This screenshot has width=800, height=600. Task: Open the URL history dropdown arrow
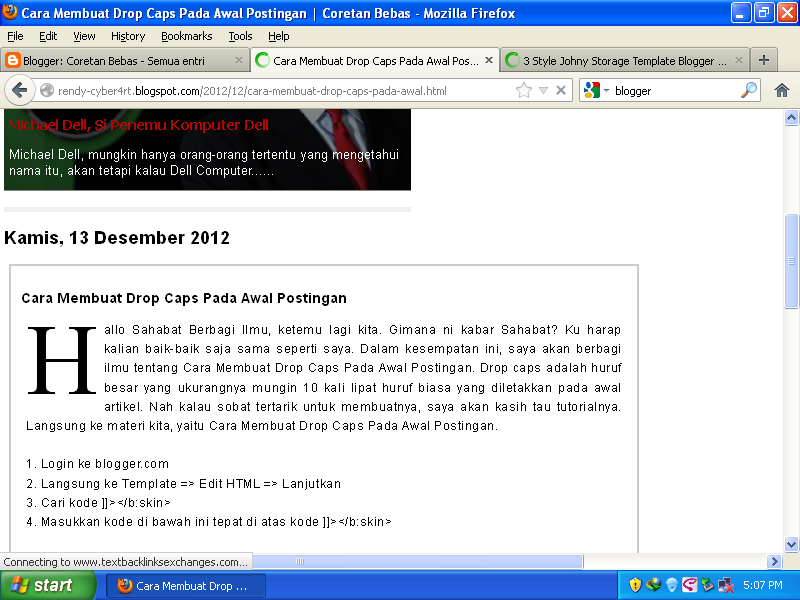coord(543,91)
